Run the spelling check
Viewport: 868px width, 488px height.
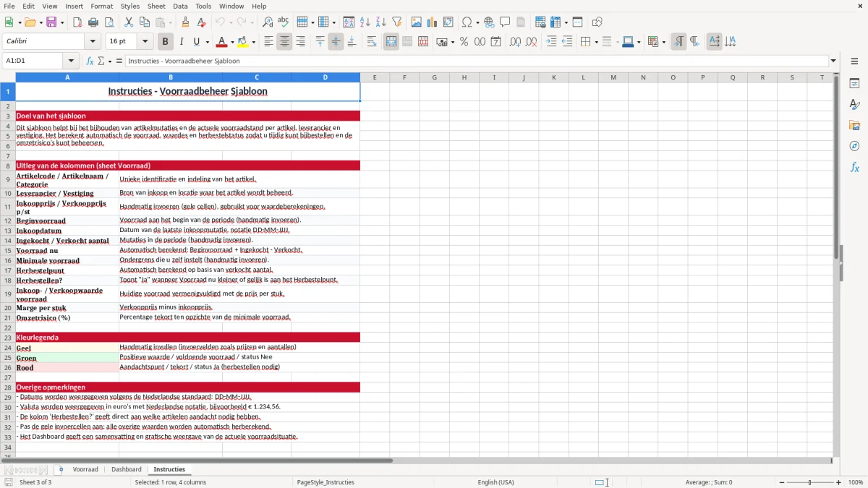click(x=284, y=22)
